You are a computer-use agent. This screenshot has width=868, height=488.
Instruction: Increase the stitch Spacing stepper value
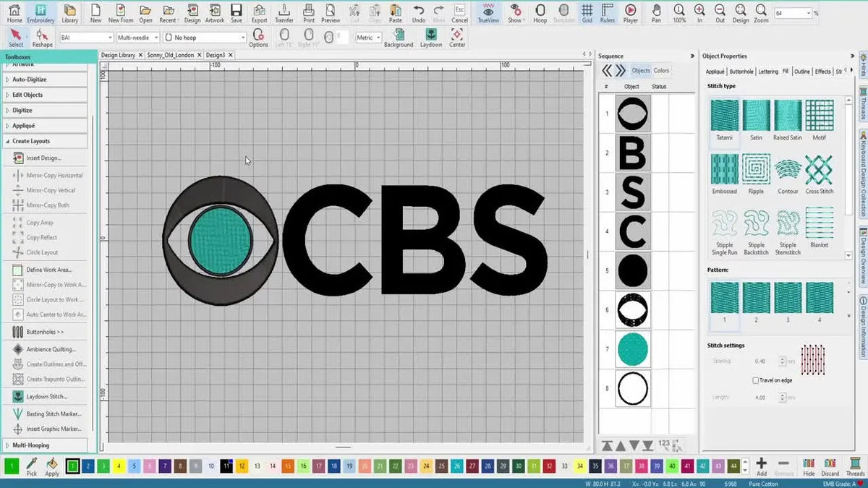[x=782, y=358]
